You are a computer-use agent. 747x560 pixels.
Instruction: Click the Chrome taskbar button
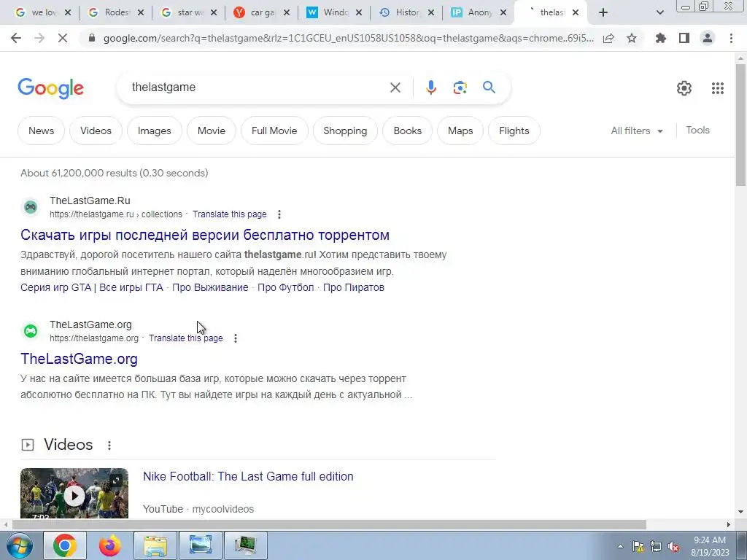point(65,545)
